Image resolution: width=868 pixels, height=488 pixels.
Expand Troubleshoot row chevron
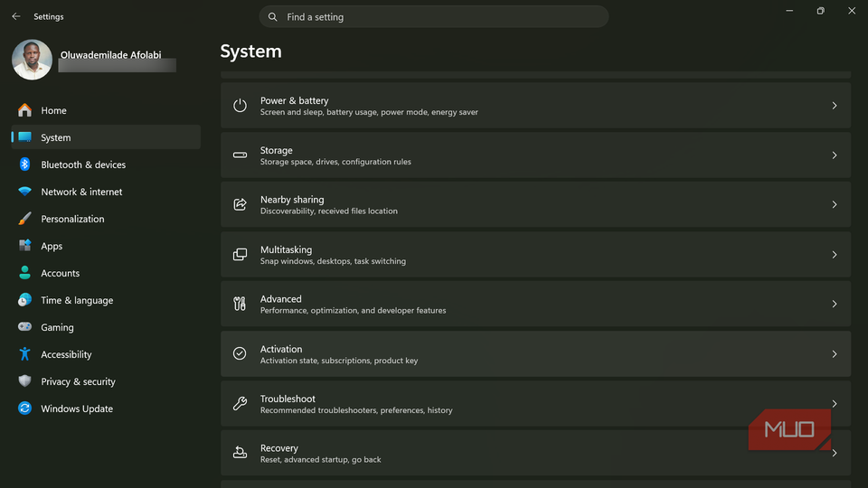point(835,403)
